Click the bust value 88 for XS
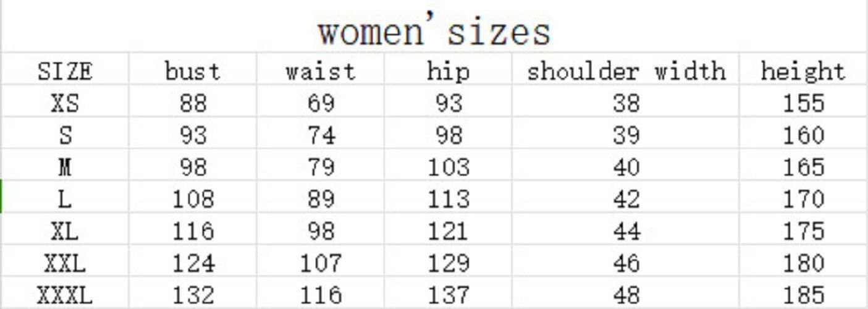The height and width of the screenshot is (309, 868). coord(192,103)
